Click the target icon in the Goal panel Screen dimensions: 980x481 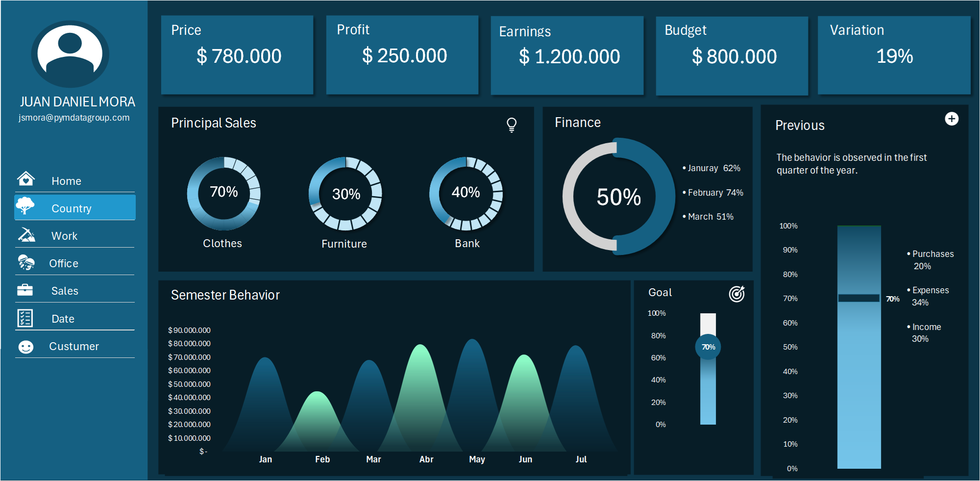[x=737, y=293]
